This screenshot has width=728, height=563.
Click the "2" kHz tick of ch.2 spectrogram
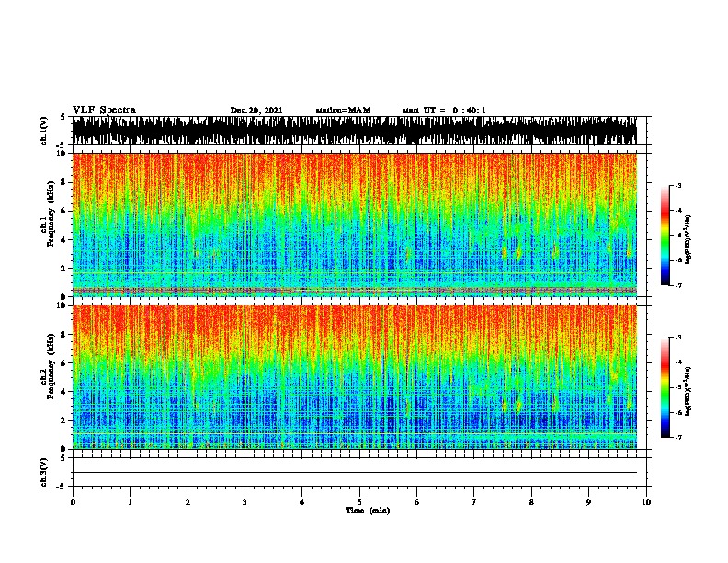pos(63,420)
